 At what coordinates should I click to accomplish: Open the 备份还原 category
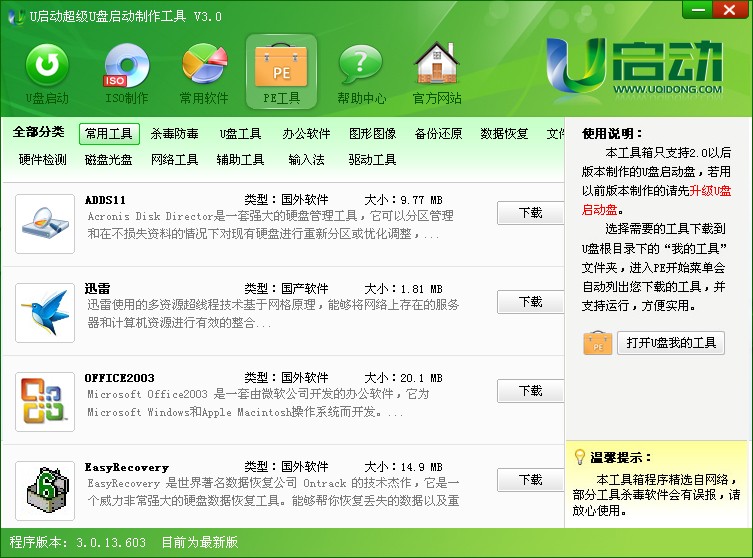click(438, 133)
